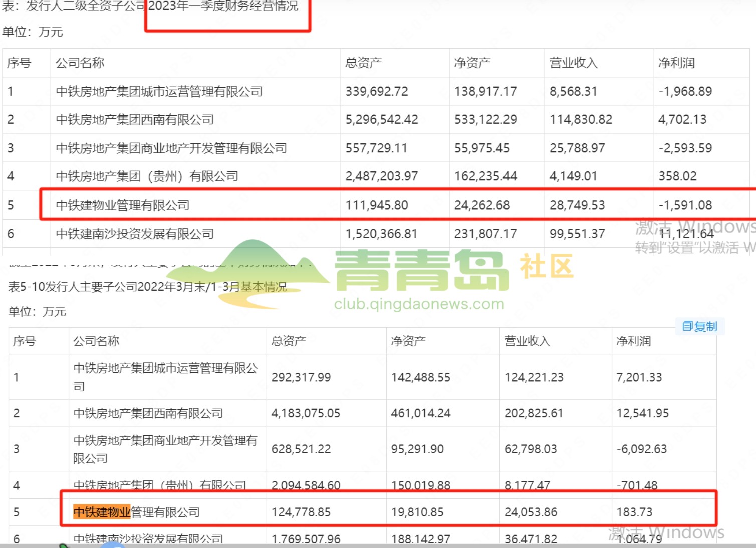Click 2022 net assets value 19,810.85
The image size is (756, 548).
pyautogui.click(x=417, y=512)
